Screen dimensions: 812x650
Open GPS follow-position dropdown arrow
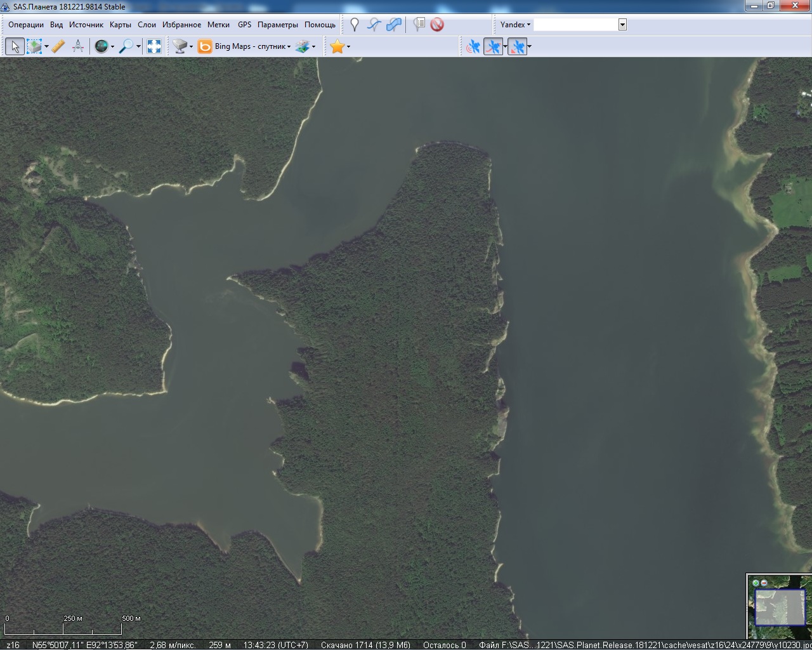point(529,46)
